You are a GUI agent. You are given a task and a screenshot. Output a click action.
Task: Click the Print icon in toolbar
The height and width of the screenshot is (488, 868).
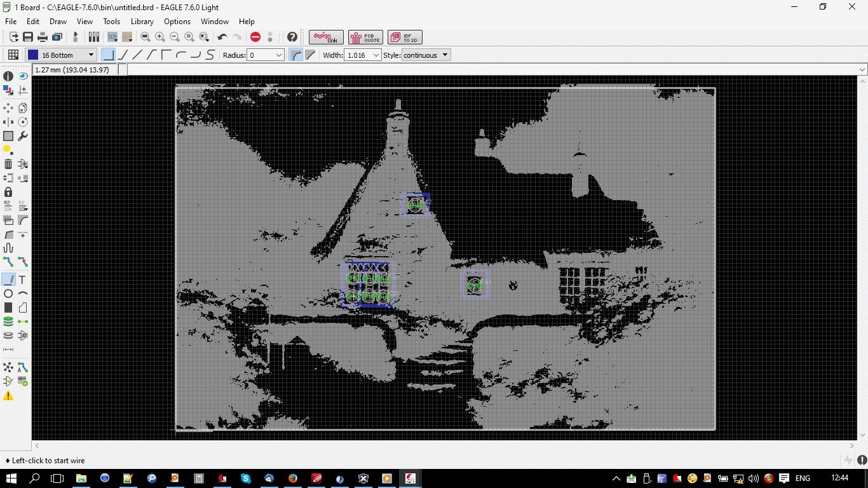click(x=42, y=37)
